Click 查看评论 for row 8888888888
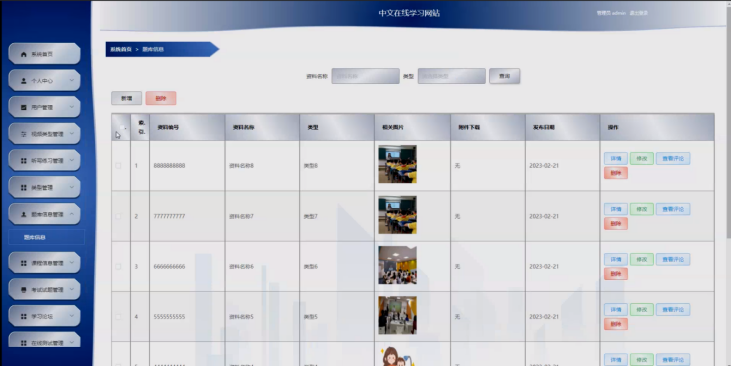The height and width of the screenshot is (367, 732). point(673,159)
